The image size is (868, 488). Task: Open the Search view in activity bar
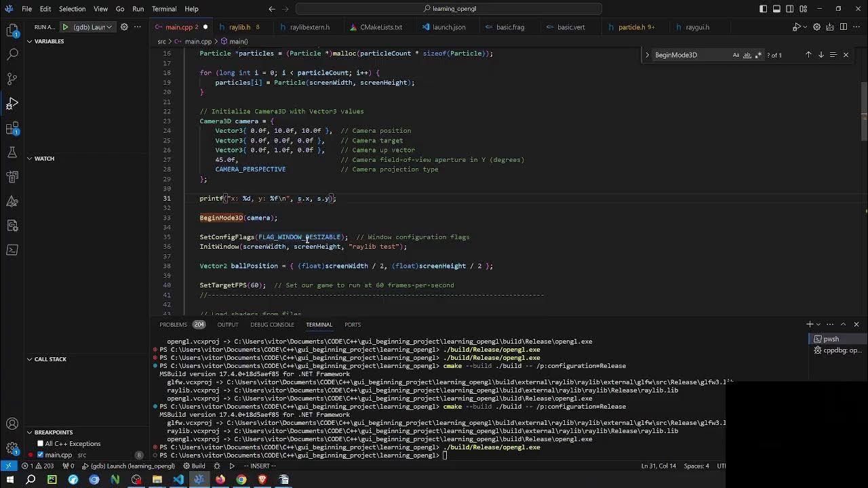(x=12, y=54)
